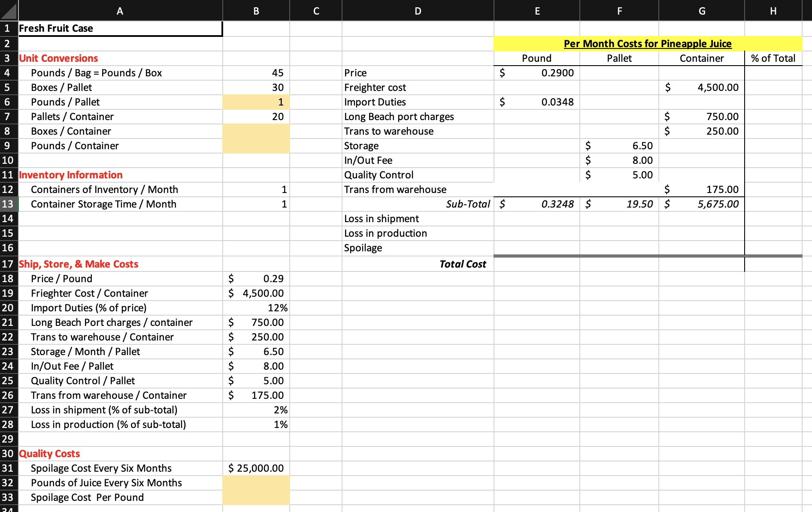Click 'Containers of Inventory / Month' label

pyautogui.click(x=104, y=190)
